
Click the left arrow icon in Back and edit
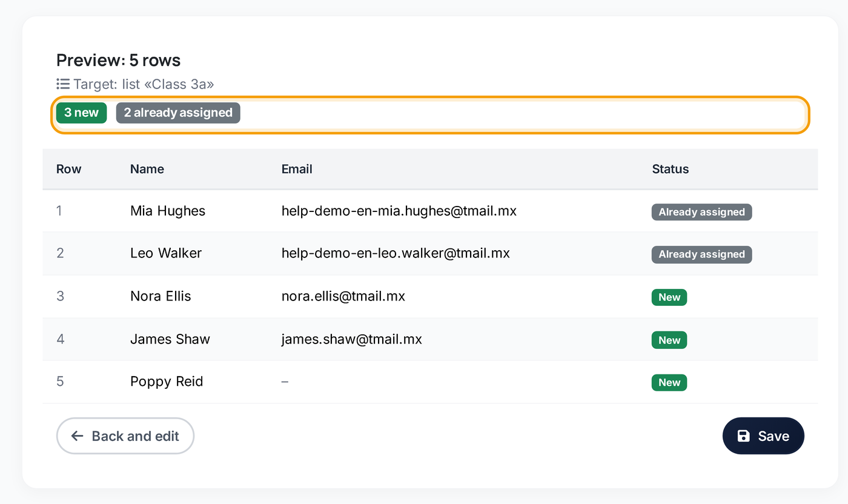point(77,436)
